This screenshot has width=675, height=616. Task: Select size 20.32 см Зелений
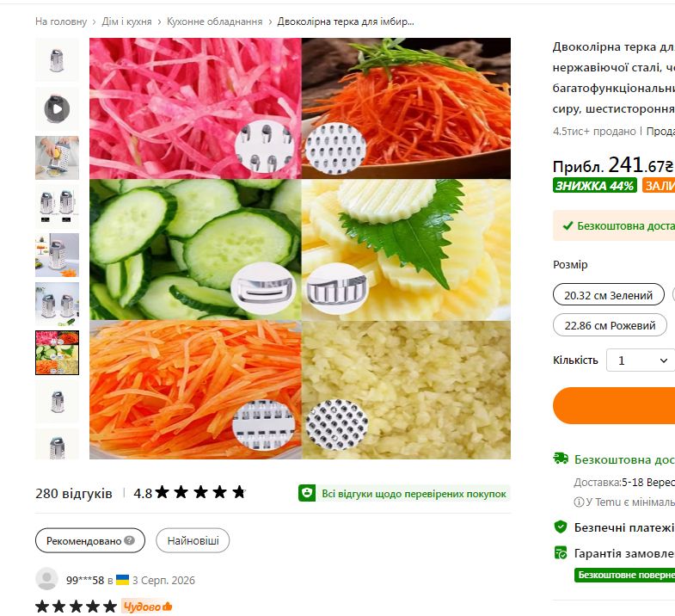pos(608,295)
